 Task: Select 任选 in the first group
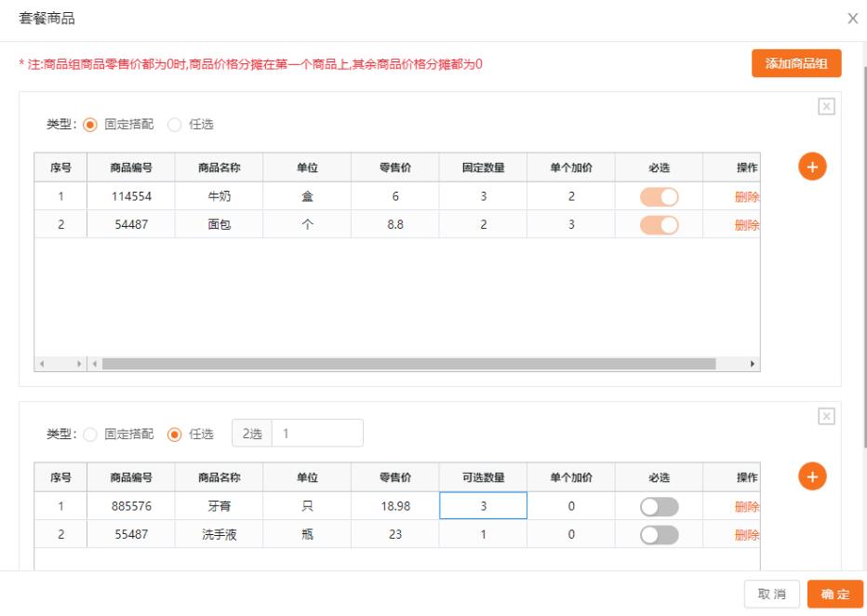[x=174, y=125]
